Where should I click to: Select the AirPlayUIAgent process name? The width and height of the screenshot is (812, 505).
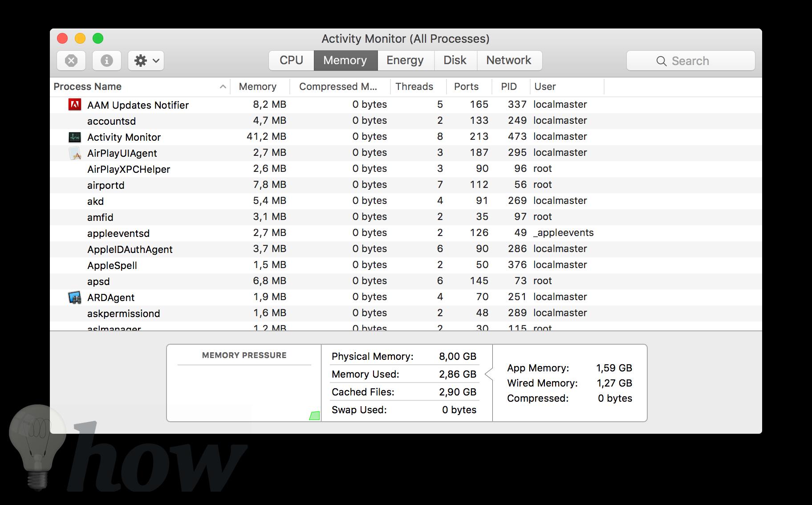point(122,153)
